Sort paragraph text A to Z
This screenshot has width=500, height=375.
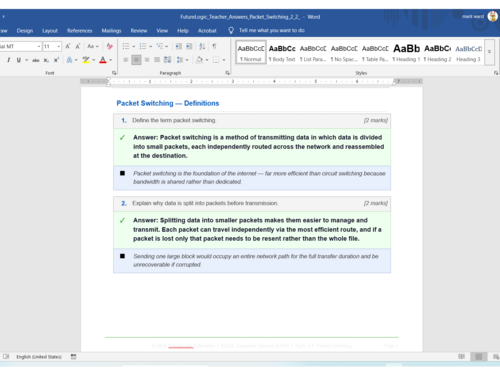tap(202, 46)
